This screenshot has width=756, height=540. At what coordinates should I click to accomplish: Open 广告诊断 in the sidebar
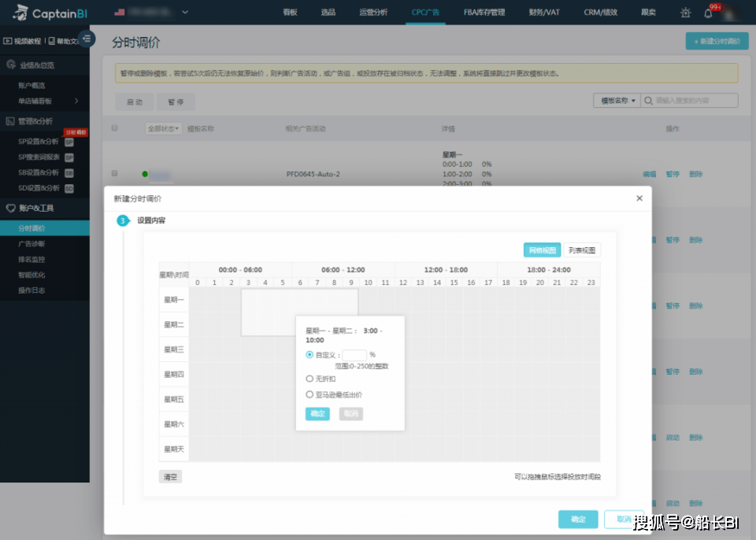click(x=31, y=243)
